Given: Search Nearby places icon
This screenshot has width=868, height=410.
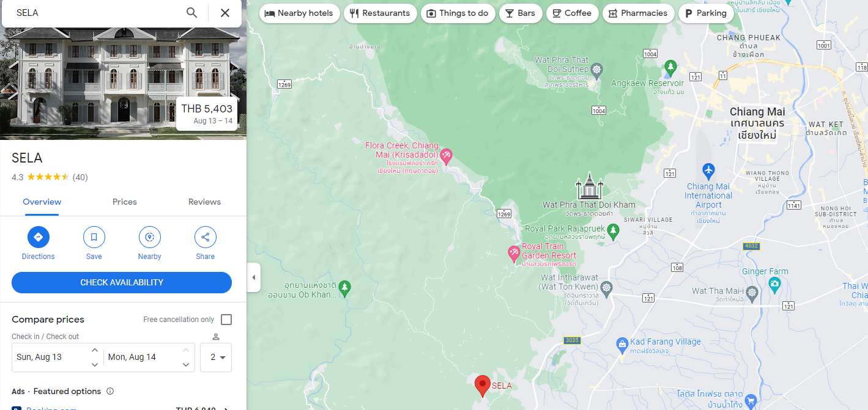Looking at the screenshot, I should (150, 237).
